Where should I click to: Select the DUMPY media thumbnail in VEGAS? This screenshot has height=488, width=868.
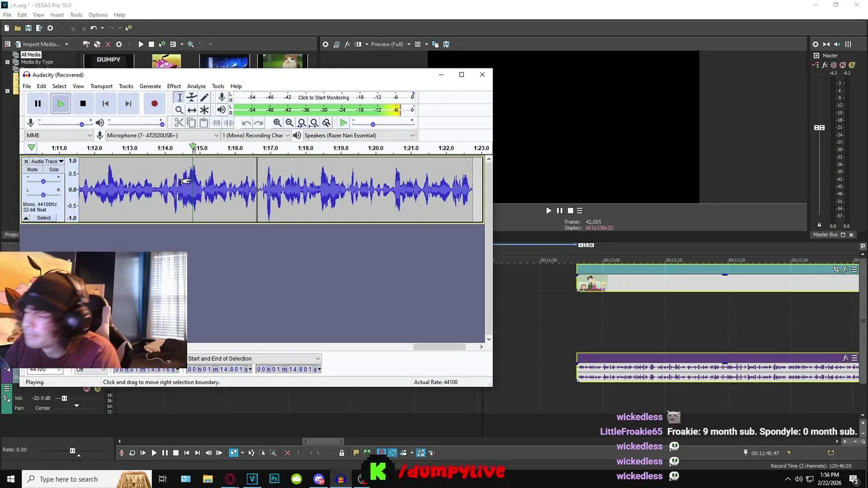point(108,61)
